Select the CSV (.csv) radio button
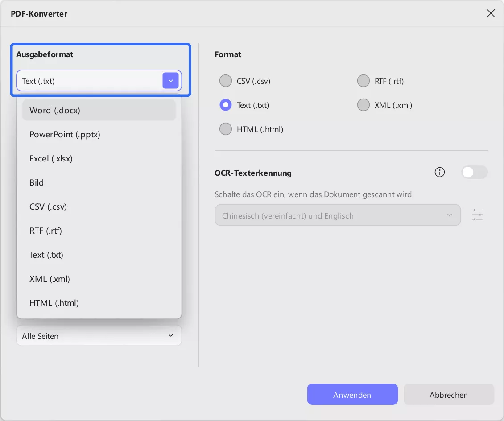Image resolution: width=504 pixels, height=421 pixels. coord(226,81)
